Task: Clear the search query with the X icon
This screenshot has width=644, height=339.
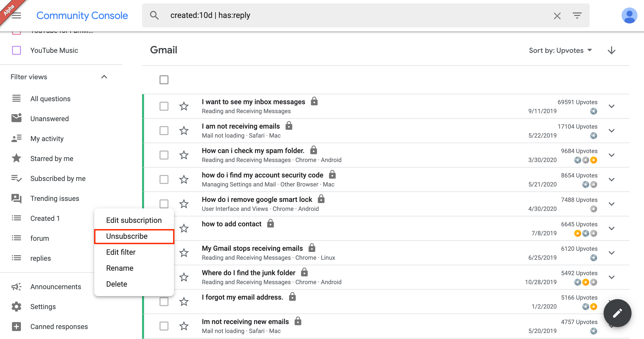Action: coord(557,15)
